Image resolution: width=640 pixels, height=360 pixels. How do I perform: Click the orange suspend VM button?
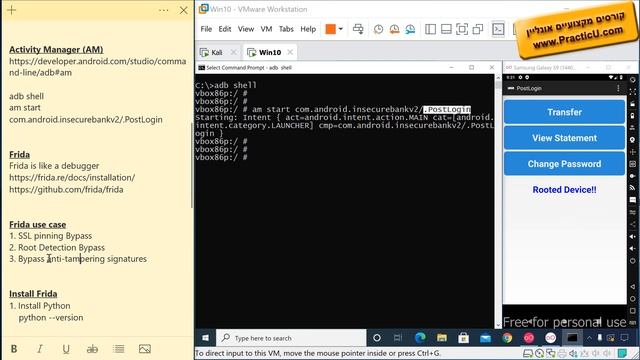(330, 29)
